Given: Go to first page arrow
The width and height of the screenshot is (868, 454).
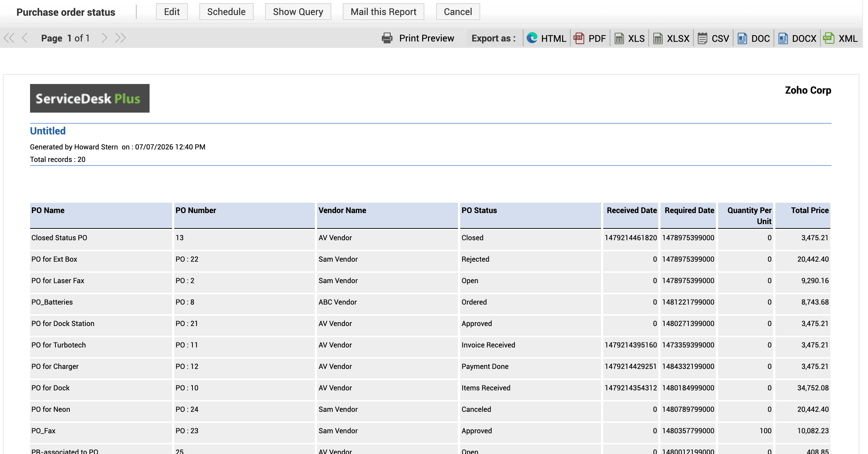Looking at the screenshot, I should (x=9, y=38).
